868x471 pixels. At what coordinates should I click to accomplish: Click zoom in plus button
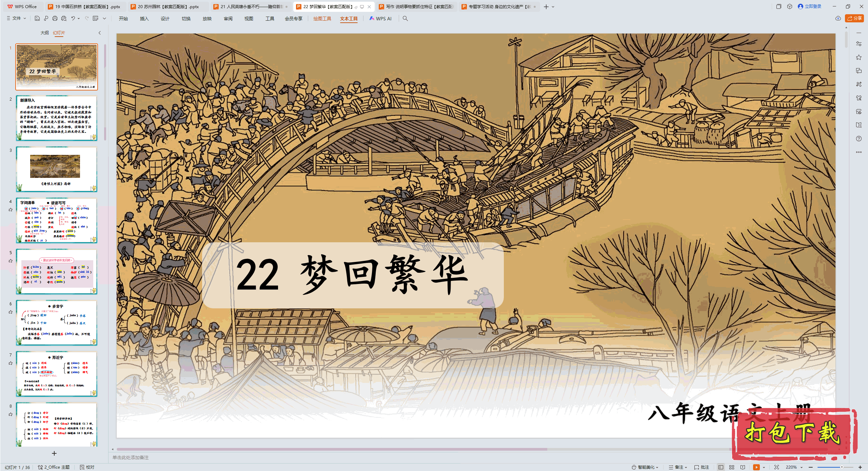pos(860,467)
